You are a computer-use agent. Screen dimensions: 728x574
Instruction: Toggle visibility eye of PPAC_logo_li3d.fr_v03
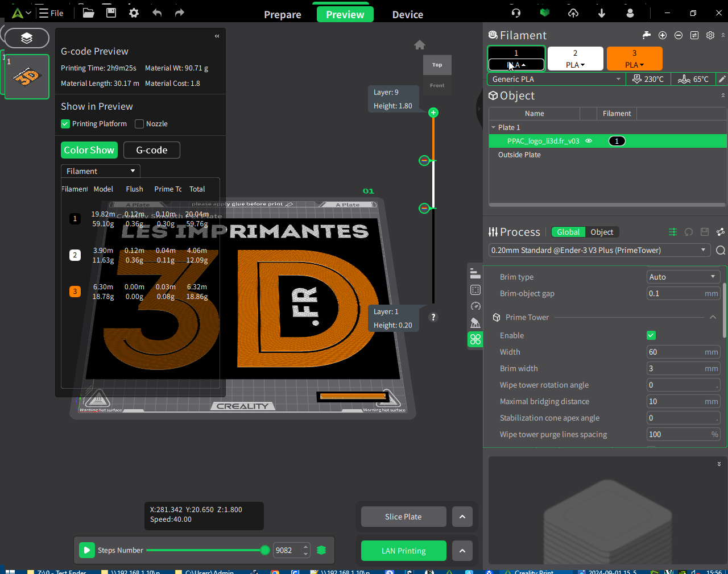(589, 141)
